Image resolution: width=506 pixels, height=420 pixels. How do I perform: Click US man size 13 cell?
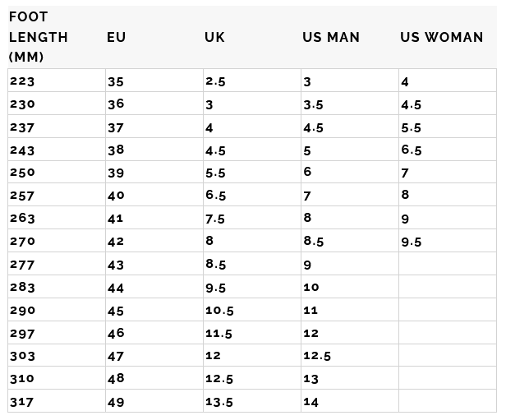pos(310,379)
